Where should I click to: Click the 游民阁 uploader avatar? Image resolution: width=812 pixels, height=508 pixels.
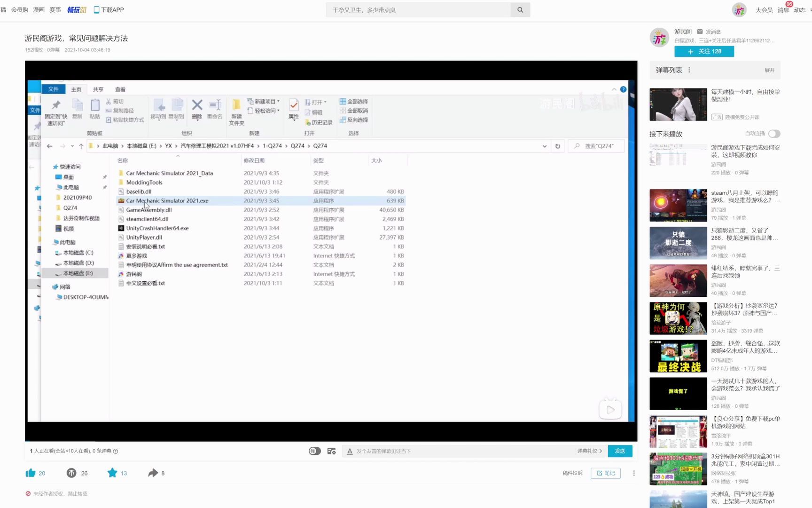[x=659, y=38]
